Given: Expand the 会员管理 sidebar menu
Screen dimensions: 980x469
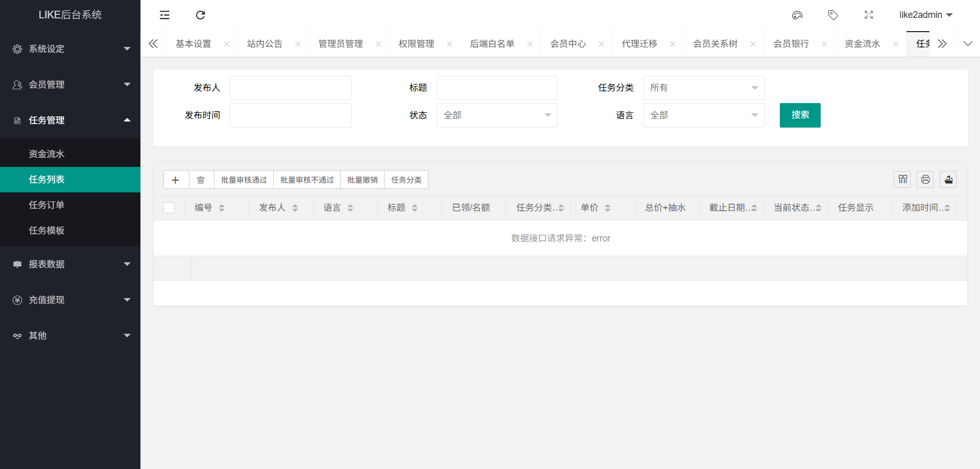Looking at the screenshot, I should (70, 85).
